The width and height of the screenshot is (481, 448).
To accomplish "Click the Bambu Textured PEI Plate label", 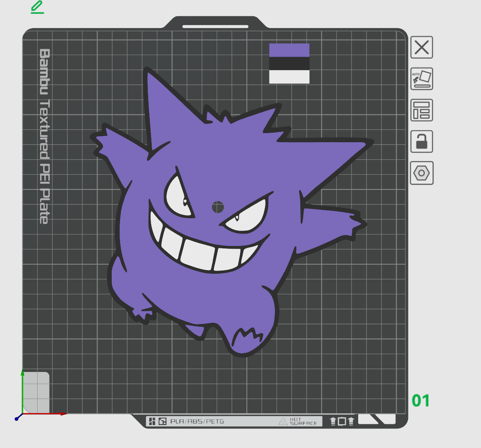I will click(x=45, y=136).
